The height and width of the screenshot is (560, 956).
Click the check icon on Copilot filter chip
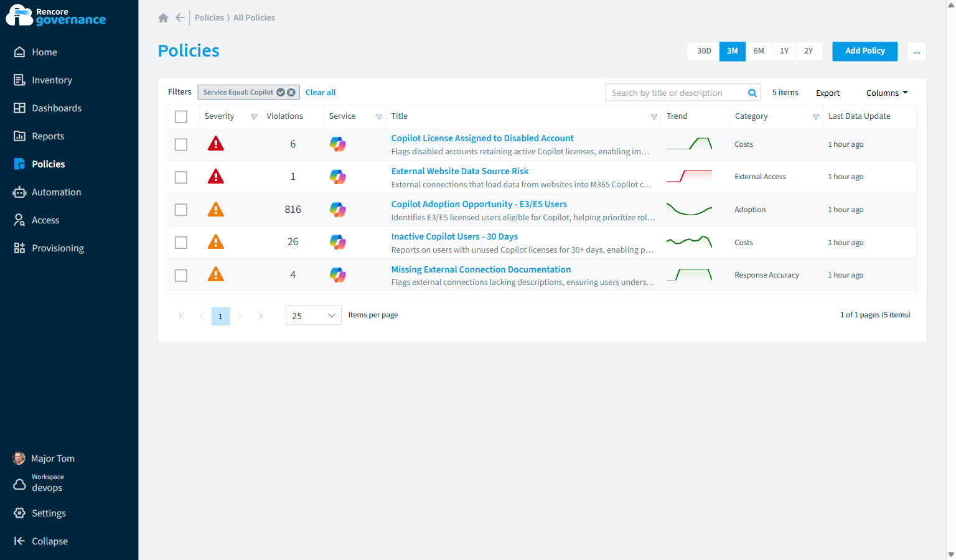tap(281, 92)
